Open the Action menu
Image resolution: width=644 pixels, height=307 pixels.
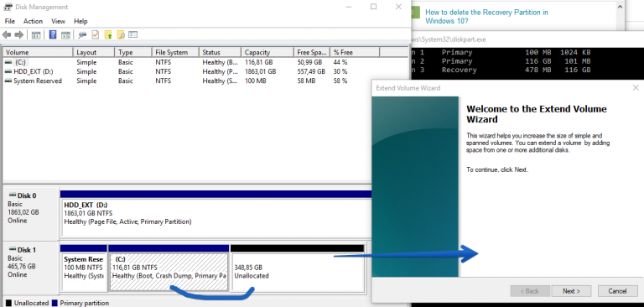(33, 21)
